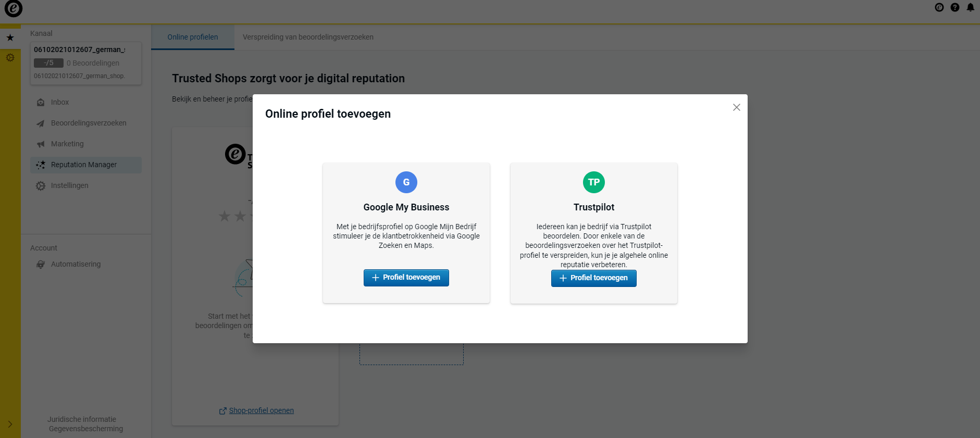Switch to Verspreiding van beoordelingsverzoeken tab
Image resolution: width=980 pixels, height=438 pixels.
[x=308, y=37]
